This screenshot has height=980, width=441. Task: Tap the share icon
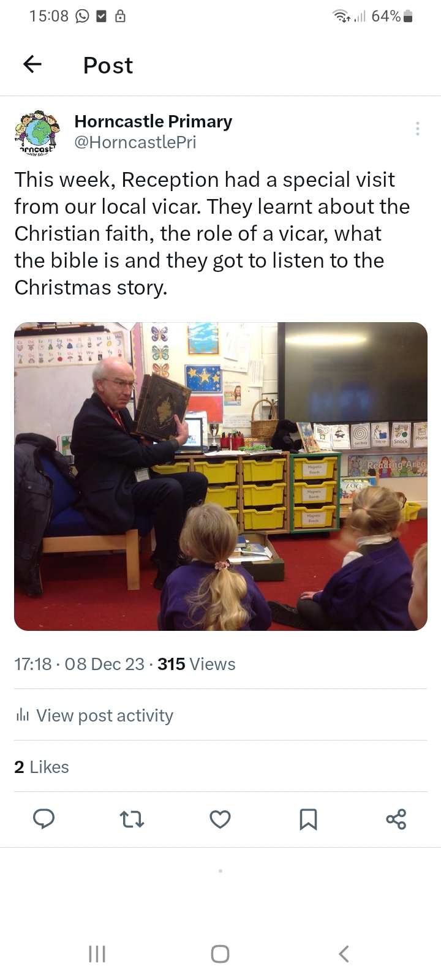click(x=396, y=819)
